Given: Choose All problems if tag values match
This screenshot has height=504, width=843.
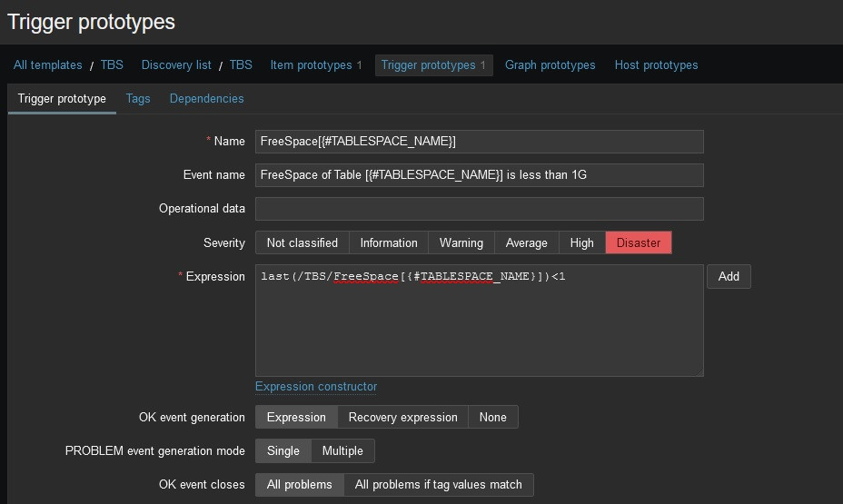Looking at the screenshot, I should tap(438, 485).
